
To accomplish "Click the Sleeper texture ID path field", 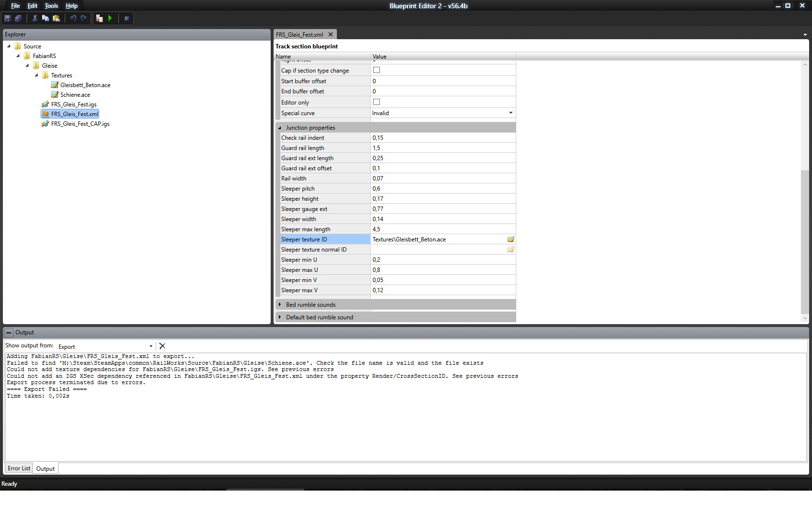I will click(x=438, y=239).
